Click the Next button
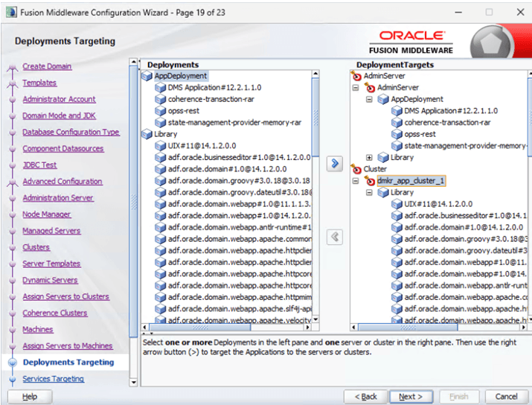The width and height of the screenshot is (532, 405). (x=411, y=397)
